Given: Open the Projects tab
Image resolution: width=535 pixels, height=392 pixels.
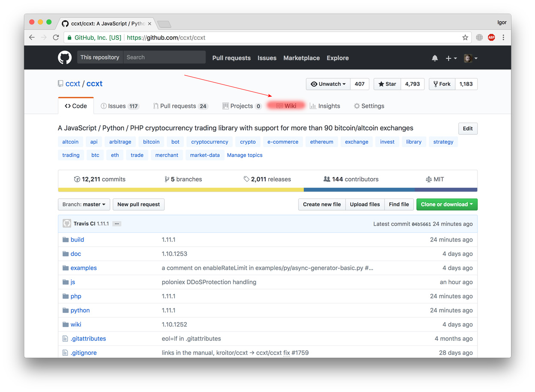Looking at the screenshot, I should tap(242, 106).
